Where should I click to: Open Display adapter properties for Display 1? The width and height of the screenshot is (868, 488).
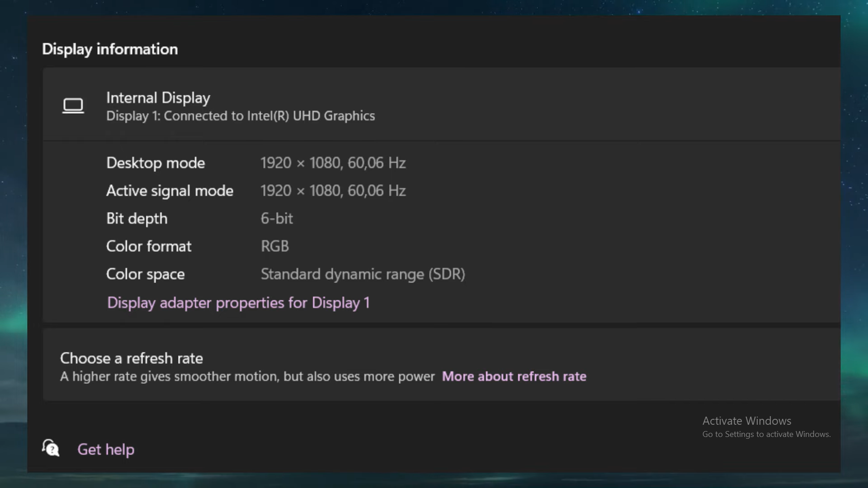238,303
